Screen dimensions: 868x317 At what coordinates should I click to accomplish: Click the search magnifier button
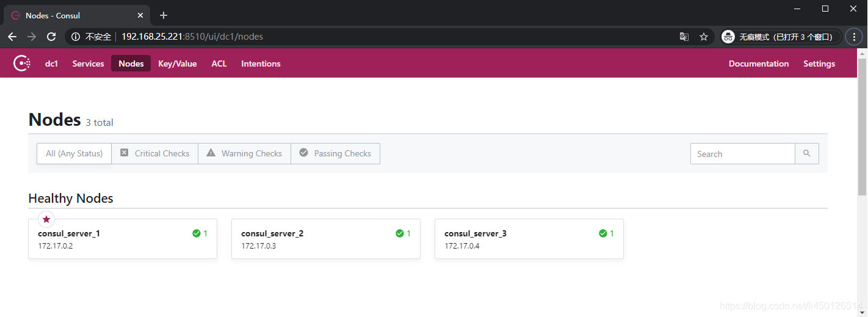tap(807, 154)
